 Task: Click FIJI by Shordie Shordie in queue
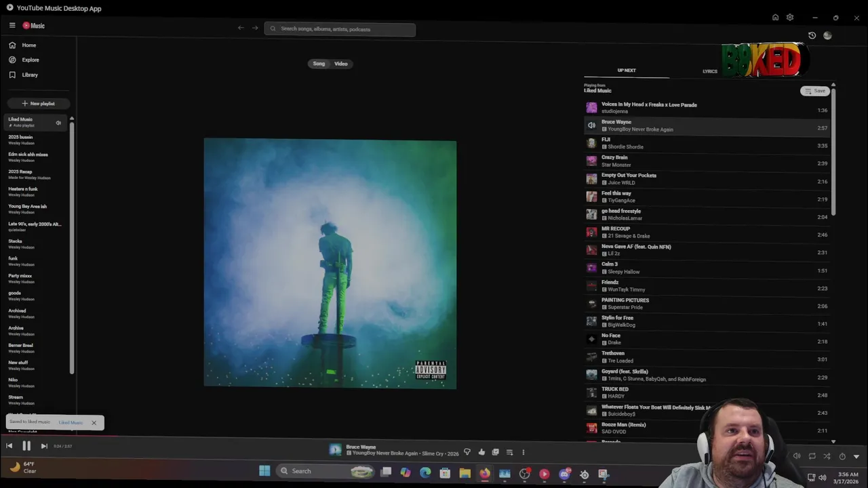[707, 143]
